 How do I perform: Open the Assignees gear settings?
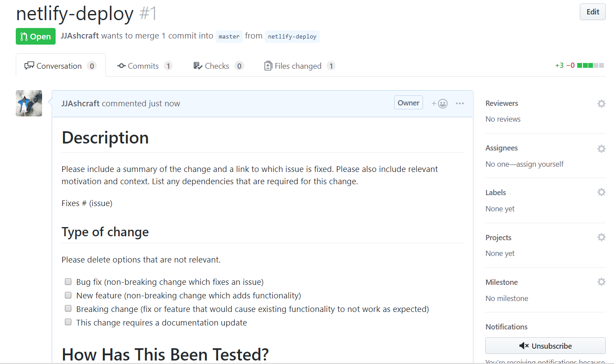click(x=601, y=149)
